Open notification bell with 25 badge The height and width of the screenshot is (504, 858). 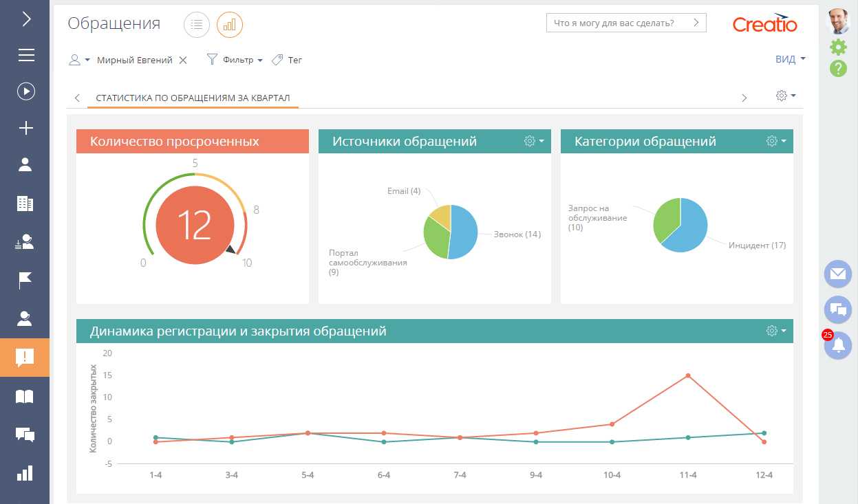click(838, 346)
